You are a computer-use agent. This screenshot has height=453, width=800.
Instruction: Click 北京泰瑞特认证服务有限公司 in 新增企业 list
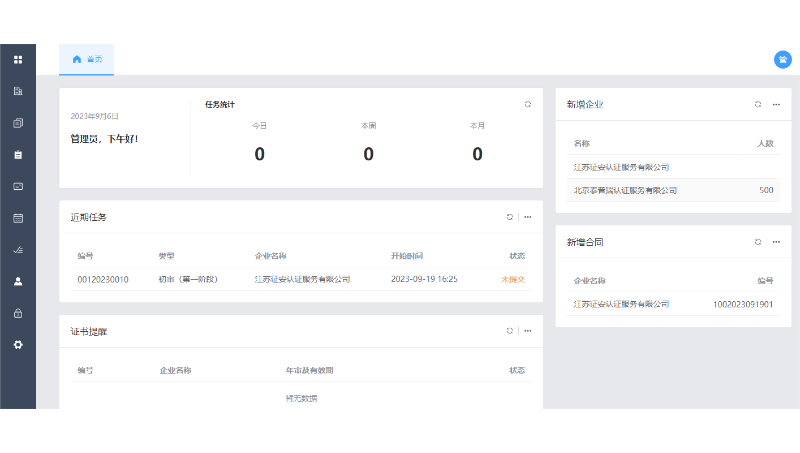[625, 190]
